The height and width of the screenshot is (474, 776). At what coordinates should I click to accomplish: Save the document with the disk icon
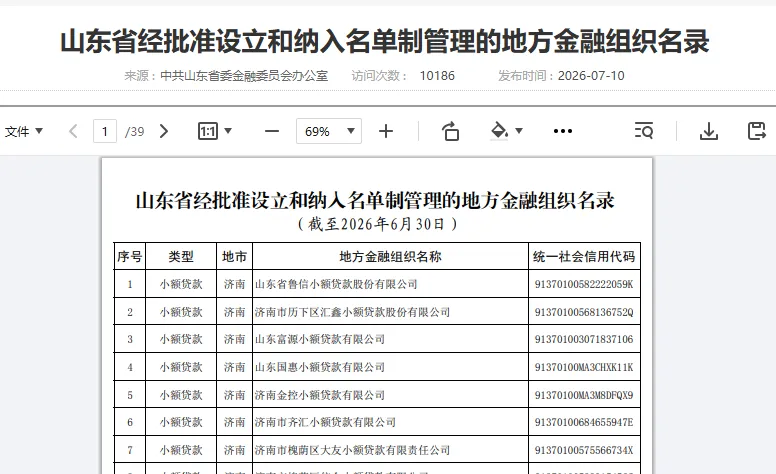tap(756, 131)
